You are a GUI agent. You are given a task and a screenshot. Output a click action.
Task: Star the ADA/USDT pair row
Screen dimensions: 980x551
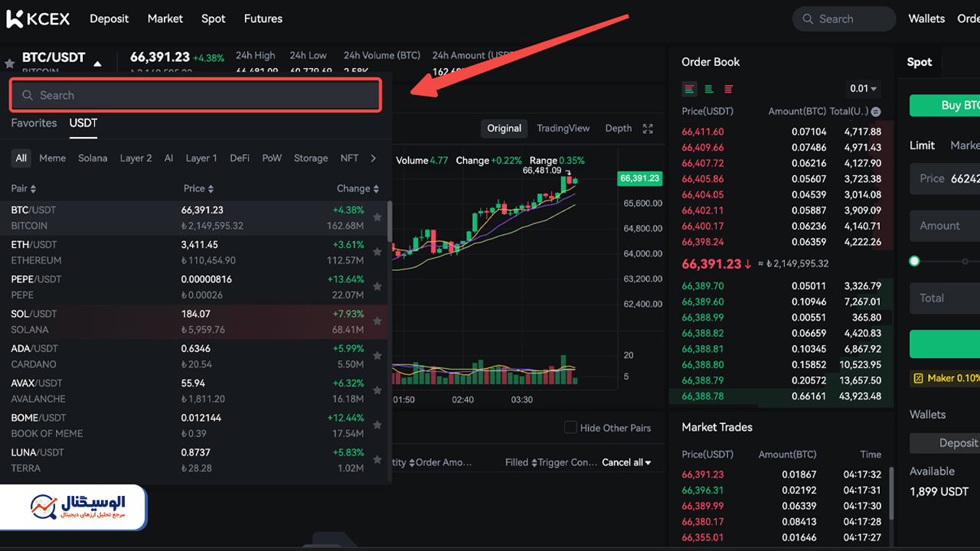pos(377,355)
